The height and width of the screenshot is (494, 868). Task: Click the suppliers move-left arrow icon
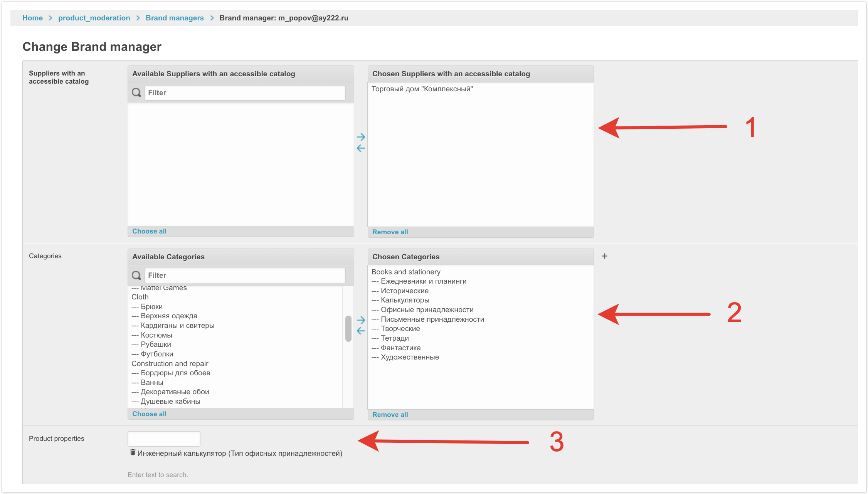point(361,148)
